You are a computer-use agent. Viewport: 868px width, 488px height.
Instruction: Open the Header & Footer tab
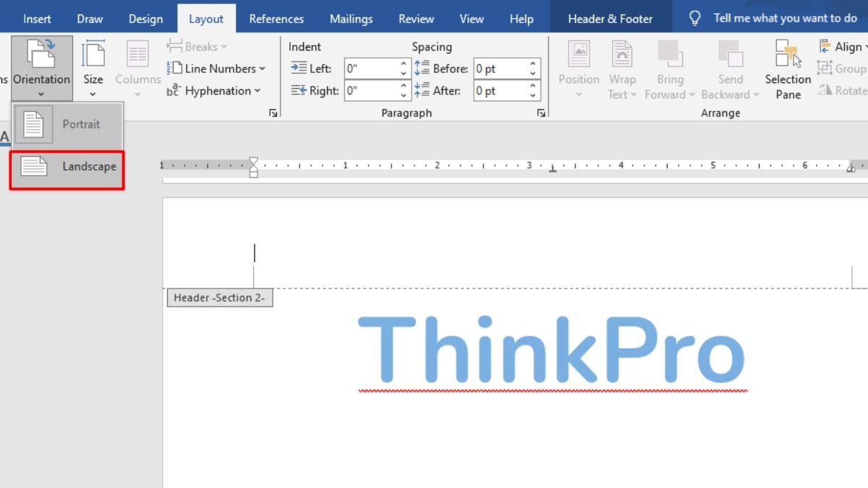coord(610,19)
